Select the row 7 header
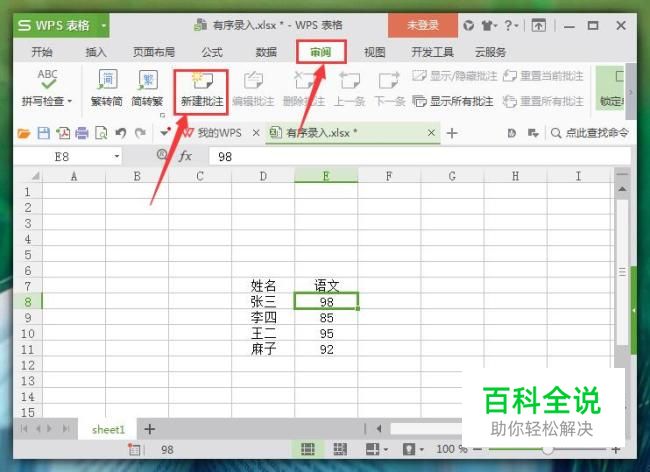Image resolution: width=650 pixels, height=472 pixels. 27,286
